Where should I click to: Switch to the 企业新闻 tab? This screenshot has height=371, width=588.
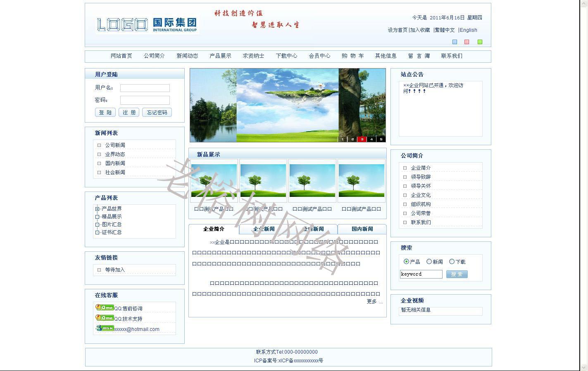[x=264, y=229]
